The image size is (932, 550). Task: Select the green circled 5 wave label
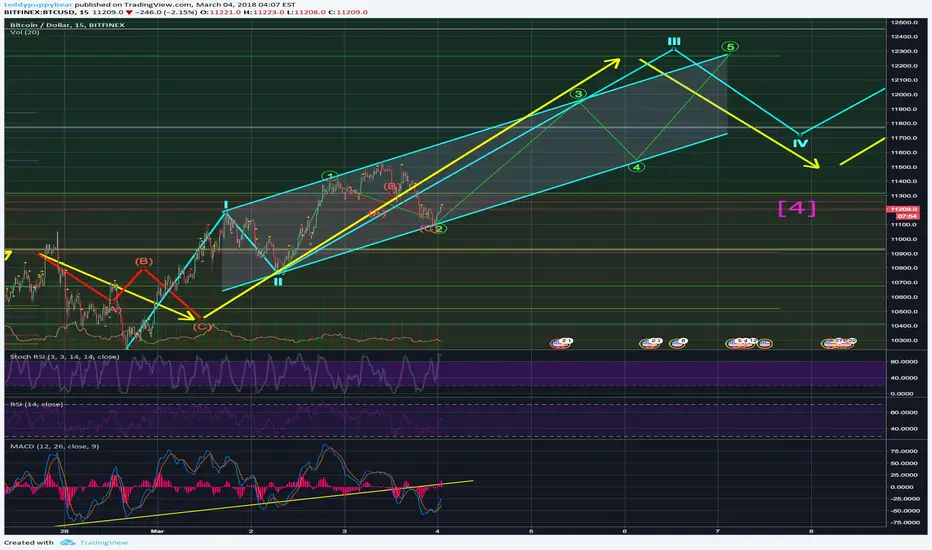click(730, 47)
